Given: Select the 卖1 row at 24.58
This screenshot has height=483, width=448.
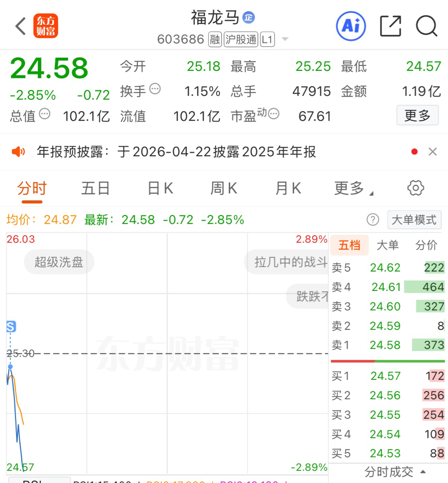Looking at the screenshot, I should pyautogui.click(x=388, y=345).
